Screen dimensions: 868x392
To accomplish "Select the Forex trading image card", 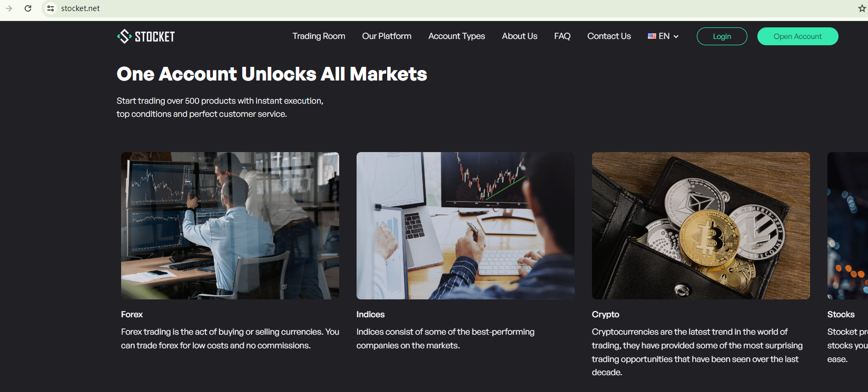I will click(x=230, y=226).
